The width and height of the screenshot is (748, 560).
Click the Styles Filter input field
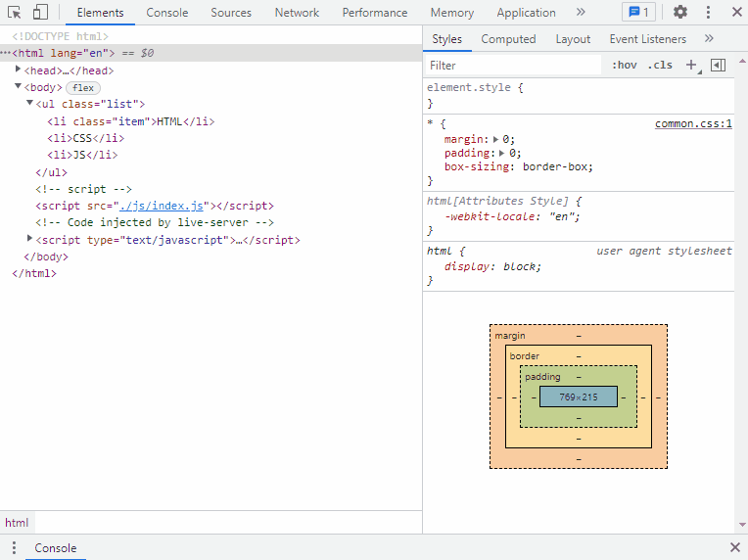tap(513, 66)
